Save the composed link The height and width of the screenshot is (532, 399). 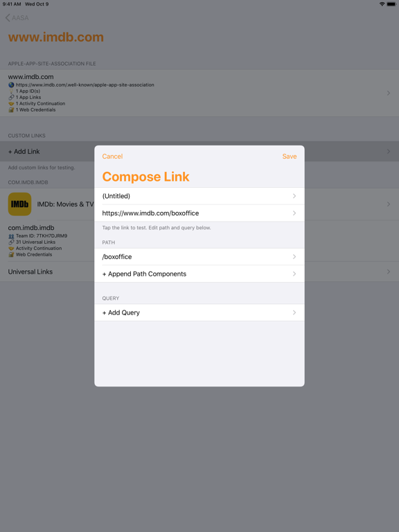pyautogui.click(x=290, y=157)
